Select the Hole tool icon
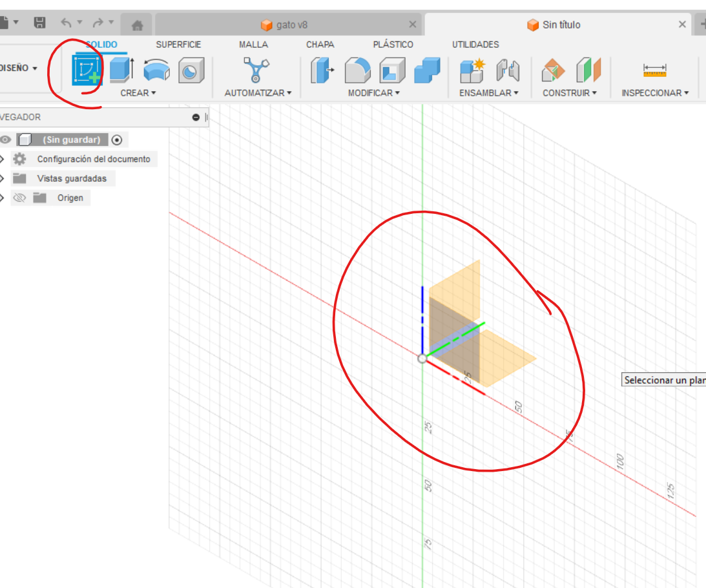 click(x=191, y=70)
